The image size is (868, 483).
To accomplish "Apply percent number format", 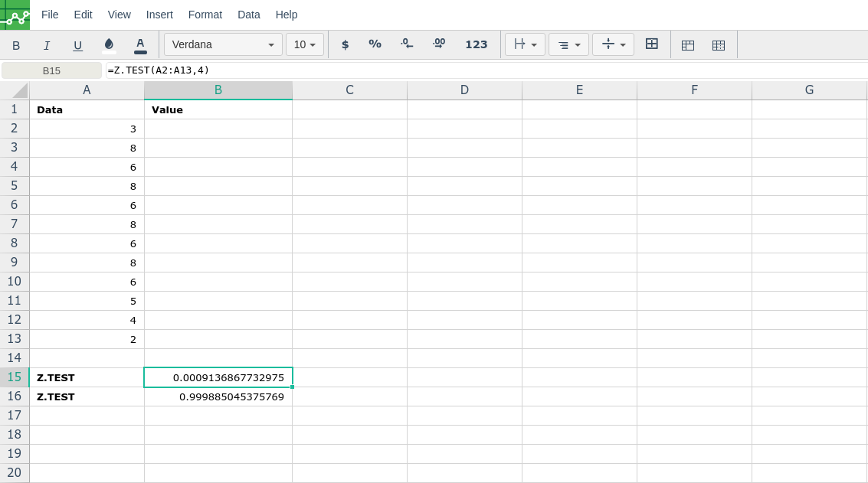I will coord(375,44).
